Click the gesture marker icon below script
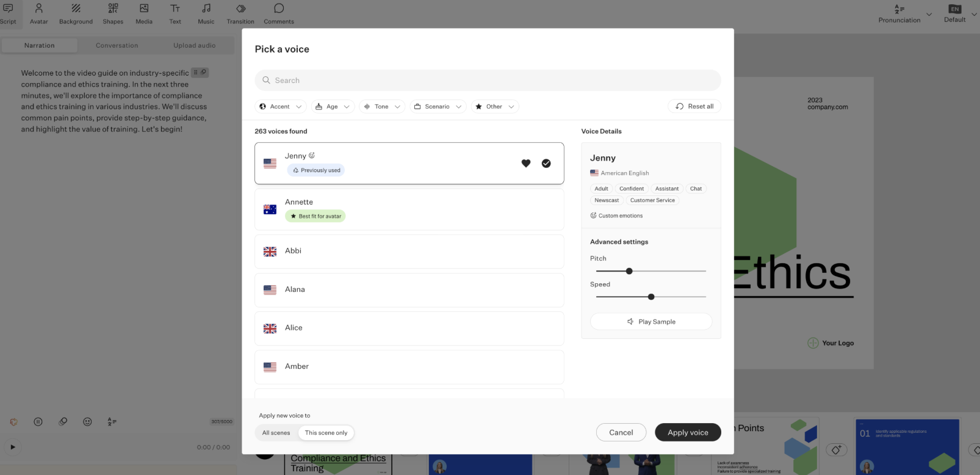 click(x=62, y=421)
